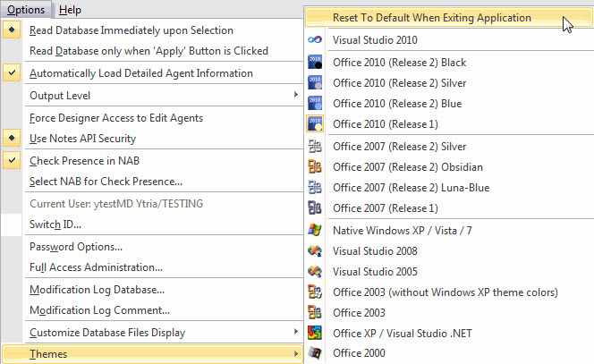Uncheck Check Presence in NAB
Viewport: 594px width, 364px height.
(84, 161)
